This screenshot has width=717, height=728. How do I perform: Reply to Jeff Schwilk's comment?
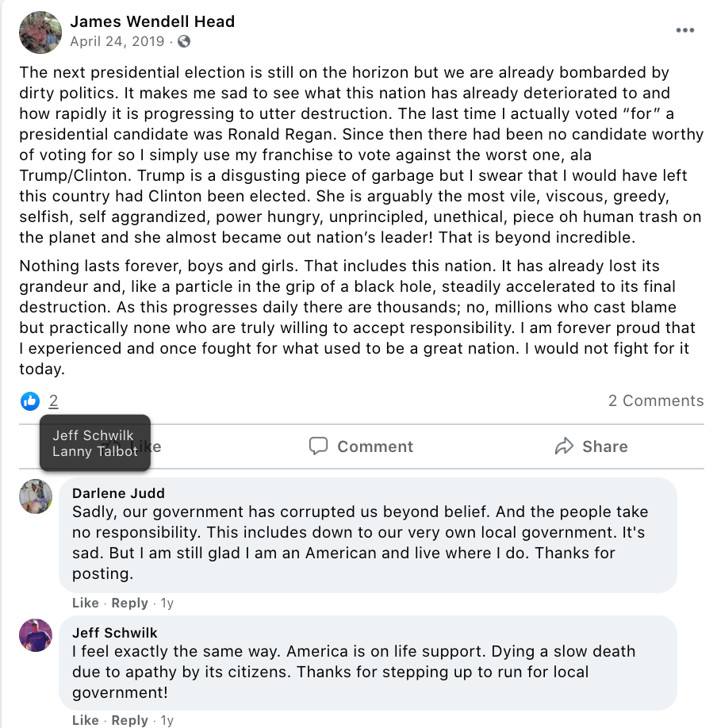(129, 720)
